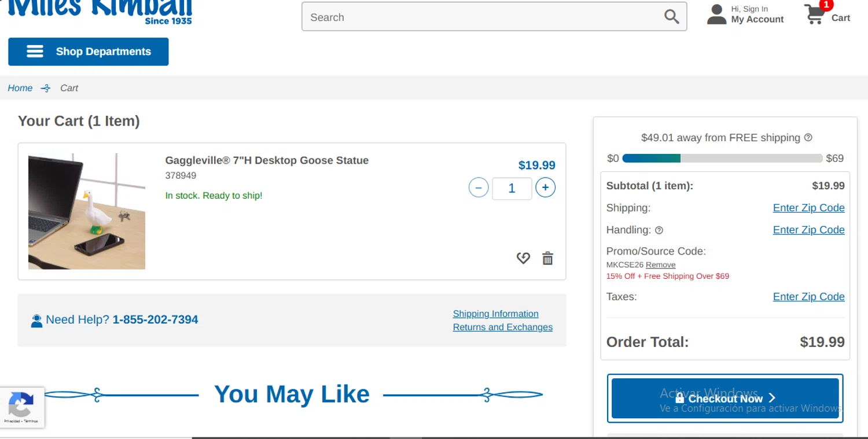Screen dimensions: 868x439
Task: Click the Handling info question icon
Action: (659, 230)
